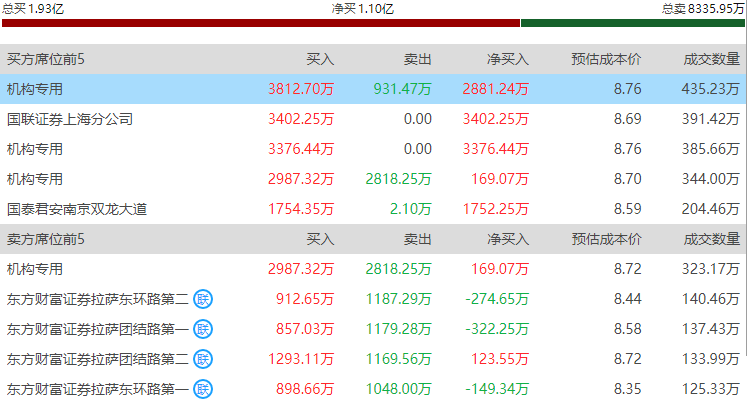Click the -322.25万 net buy value
Image resolution: width=747 pixels, height=401 pixels.
(x=497, y=329)
